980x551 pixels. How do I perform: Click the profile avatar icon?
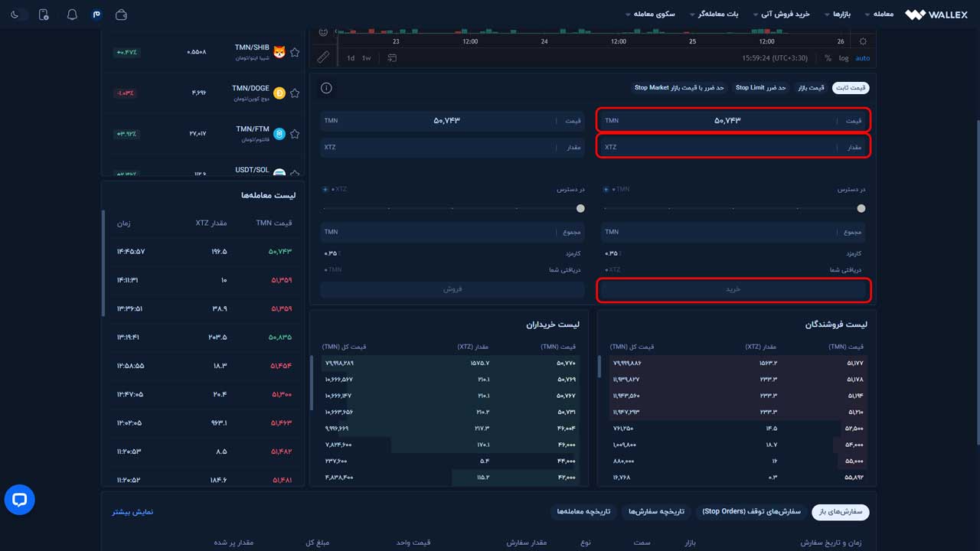coord(96,15)
